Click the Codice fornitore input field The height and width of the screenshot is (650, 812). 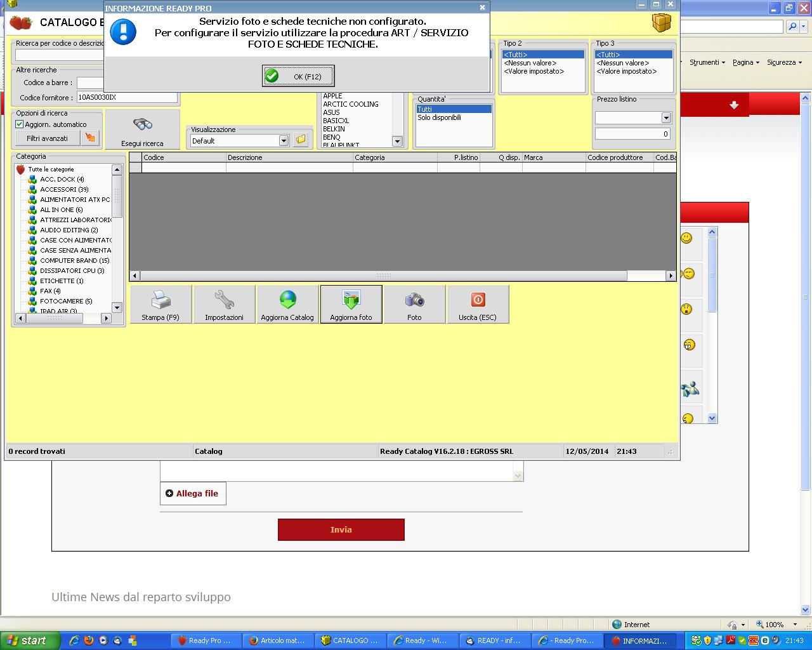coord(127,97)
